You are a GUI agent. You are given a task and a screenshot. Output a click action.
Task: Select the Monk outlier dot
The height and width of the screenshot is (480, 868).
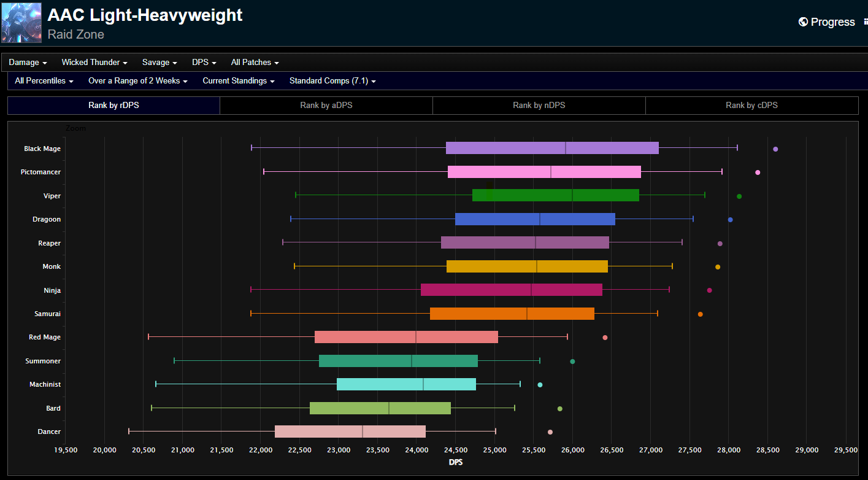(x=718, y=267)
